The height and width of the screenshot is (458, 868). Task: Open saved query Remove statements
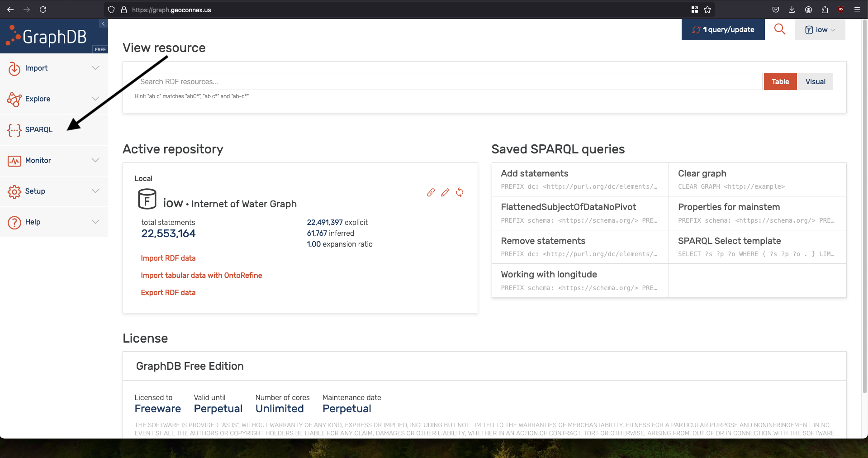[x=580, y=247]
